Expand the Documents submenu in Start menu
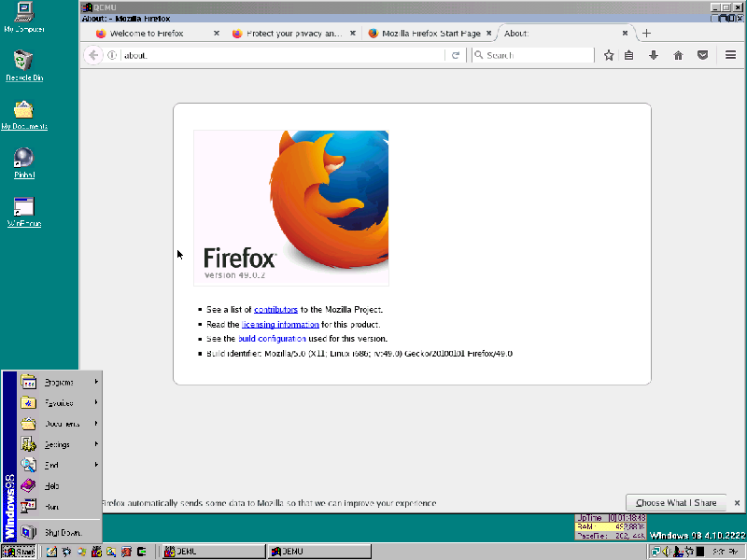747x560 pixels. pyautogui.click(x=59, y=424)
